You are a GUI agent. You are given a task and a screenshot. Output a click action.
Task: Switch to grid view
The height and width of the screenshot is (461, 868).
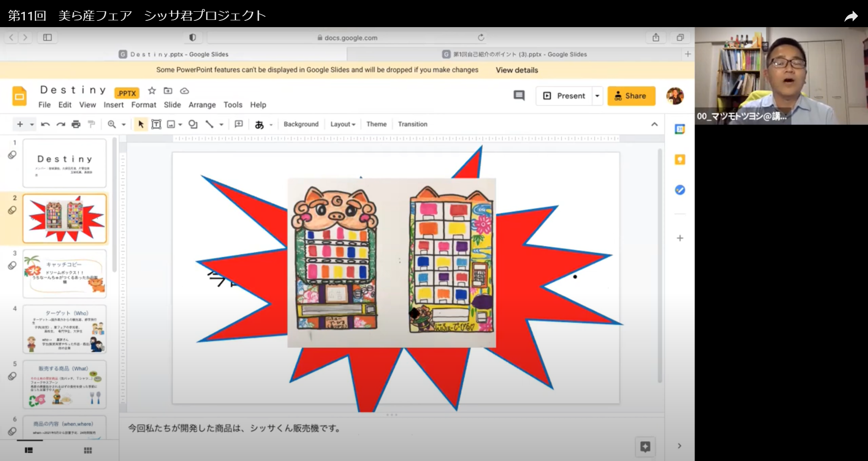(x=88, y=450)
